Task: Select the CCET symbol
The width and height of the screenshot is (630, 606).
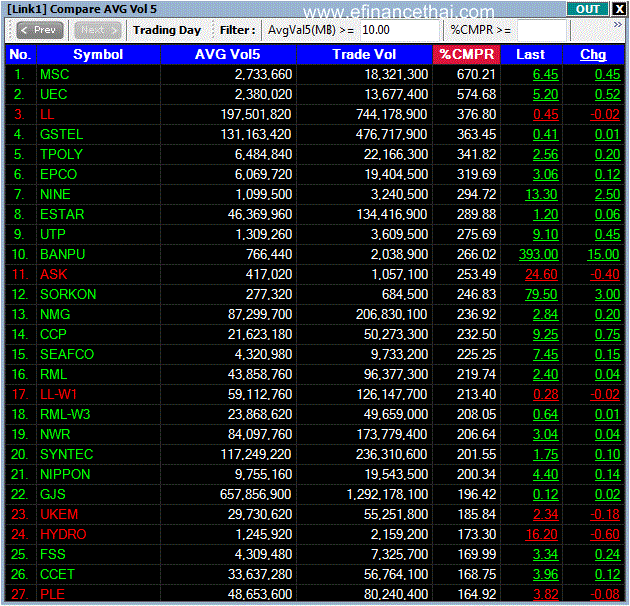Action: point(57,575)
